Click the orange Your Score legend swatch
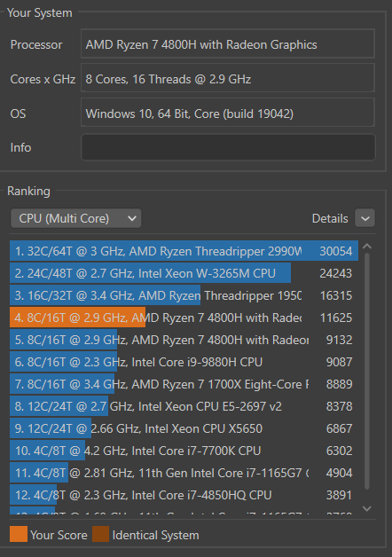 point(19,534)
